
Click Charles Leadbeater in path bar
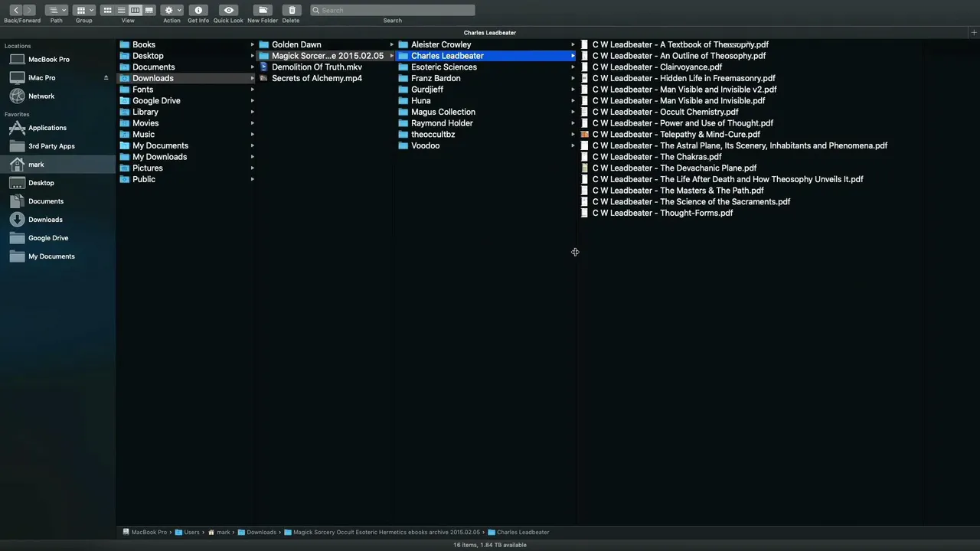(518, 532)
